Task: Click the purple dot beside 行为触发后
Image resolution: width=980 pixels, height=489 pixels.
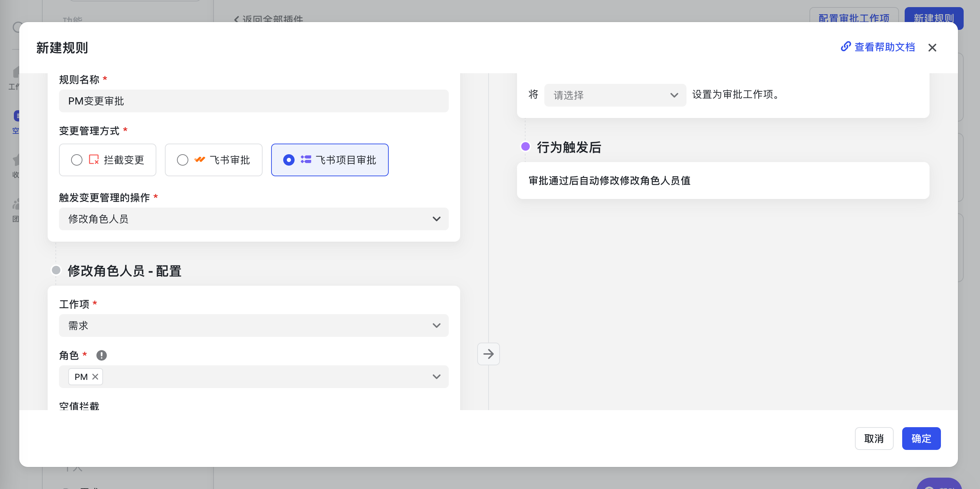Action: [x=525, y=146]
